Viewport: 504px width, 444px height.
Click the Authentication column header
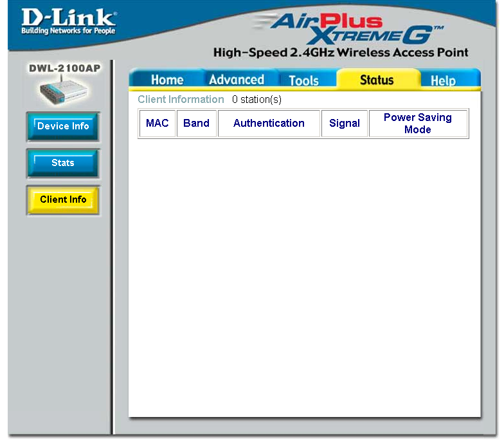pyautogui.click(x=269, y=124)
